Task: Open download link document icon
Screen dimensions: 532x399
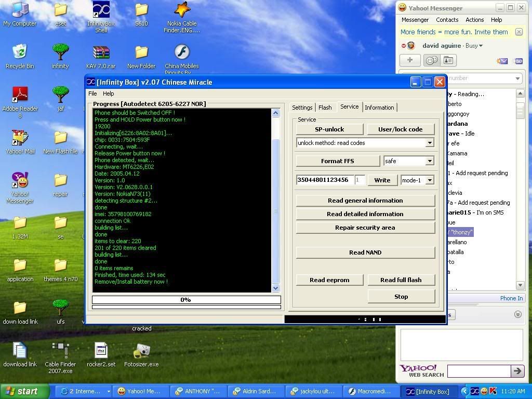Action: point(20,354)
